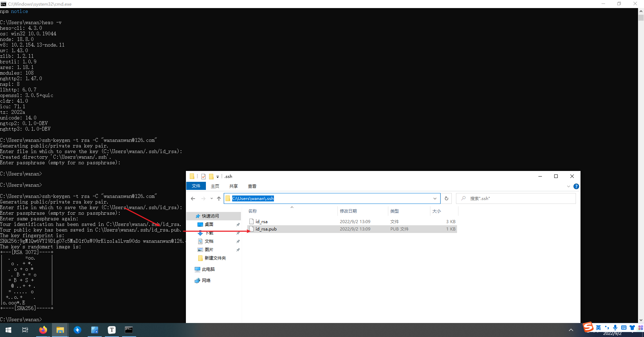Select 快速访问 in navigation pane
Screen dimensions: 644x337
210,216
